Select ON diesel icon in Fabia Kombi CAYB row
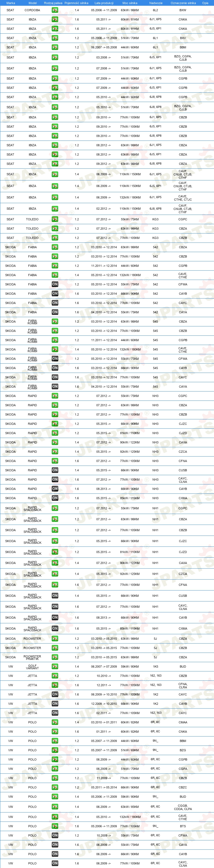The width and height of the screenshot is (214, 868). 55,368
